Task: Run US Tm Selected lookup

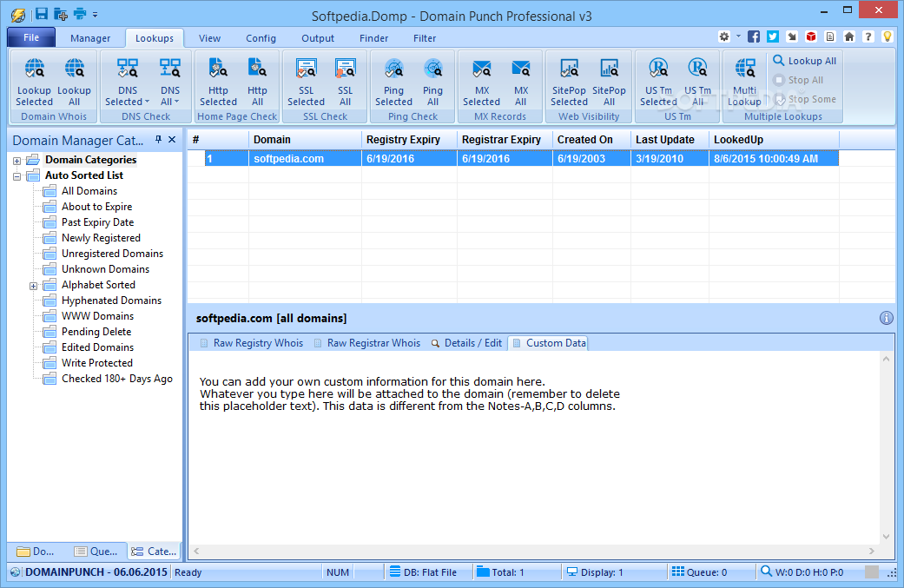Action: [658, 83]
